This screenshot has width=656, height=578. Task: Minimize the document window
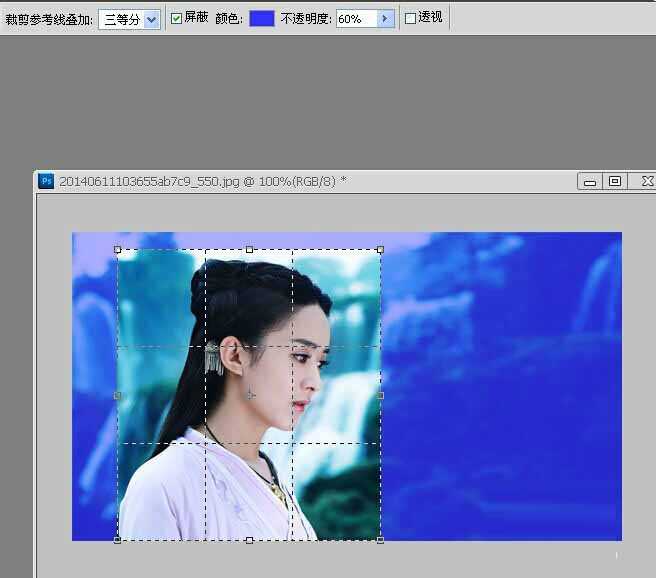pos(590,181)
